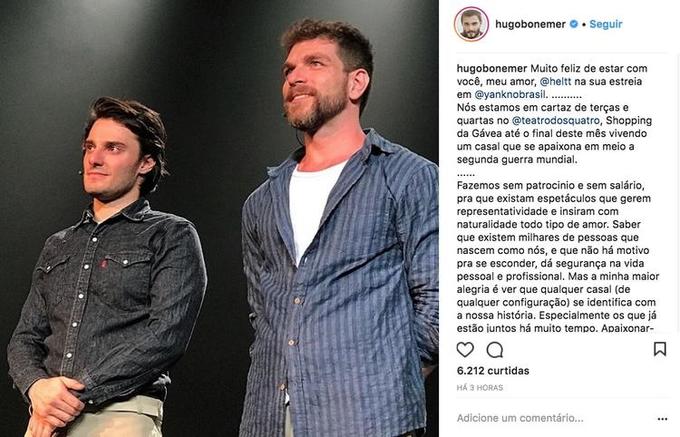680x437 pixels.
Task: Open the @heltt mention link
Action: (x=555, y=82)
